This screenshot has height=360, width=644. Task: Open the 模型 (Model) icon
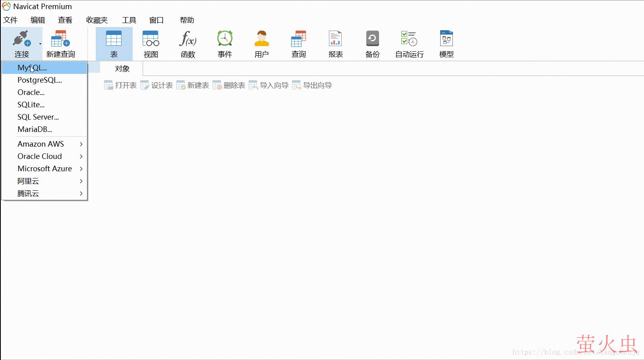point(446,43)
